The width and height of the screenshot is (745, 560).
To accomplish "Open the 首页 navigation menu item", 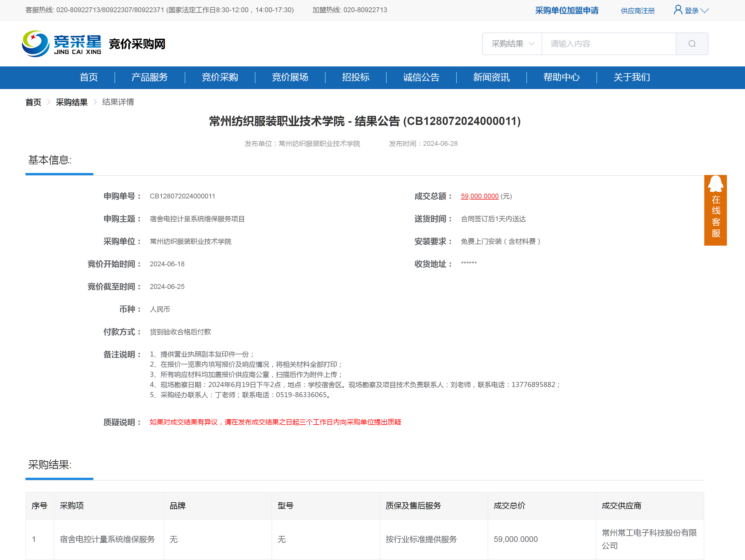I will coord(89,77).
